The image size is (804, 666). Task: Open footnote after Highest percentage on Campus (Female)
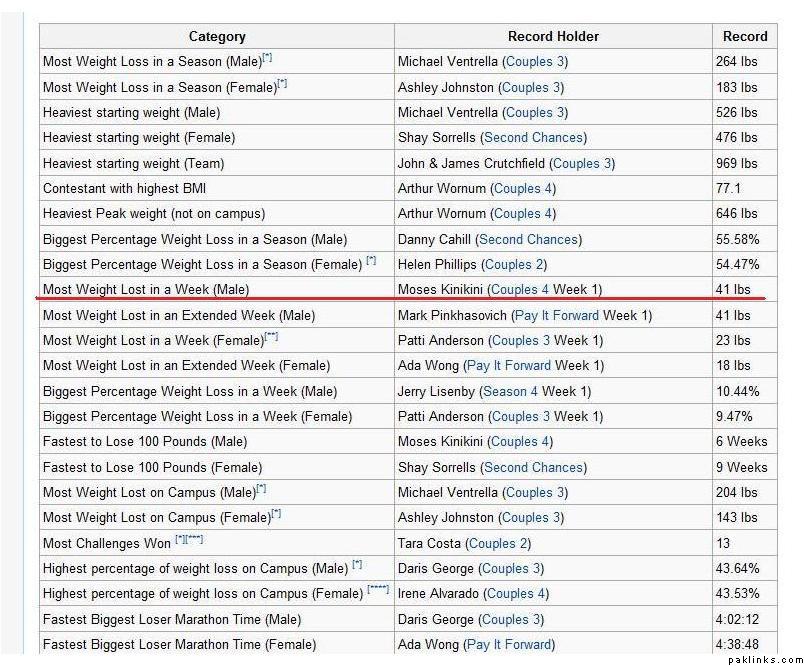[377, 590]
